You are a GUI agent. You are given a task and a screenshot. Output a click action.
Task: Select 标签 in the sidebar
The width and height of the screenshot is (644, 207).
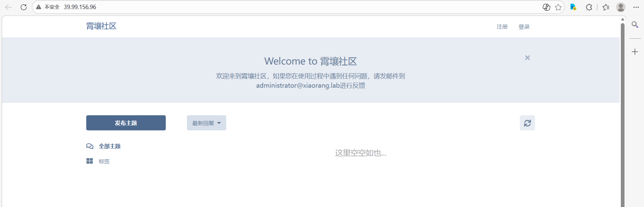104,161
